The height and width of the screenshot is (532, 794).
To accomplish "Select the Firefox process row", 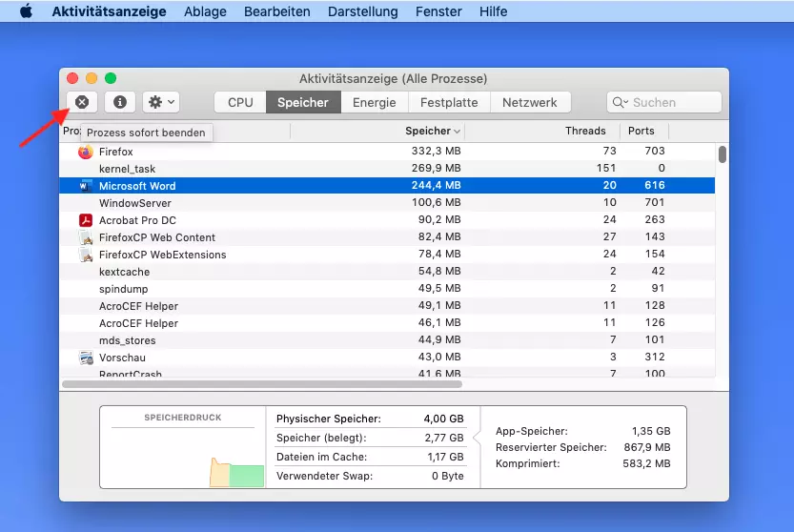I will coord(387,152).
